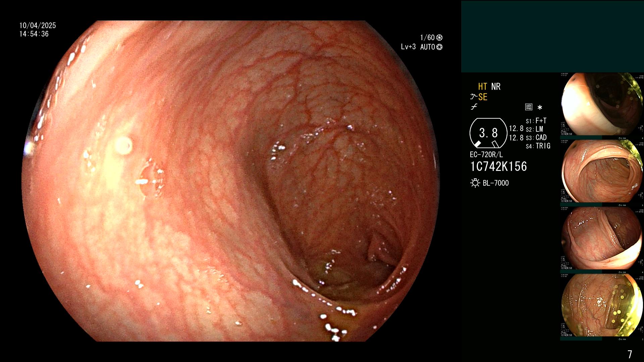Select the HT indicator
The height and width of the screenshot is (362, 644).
point(482,86)
